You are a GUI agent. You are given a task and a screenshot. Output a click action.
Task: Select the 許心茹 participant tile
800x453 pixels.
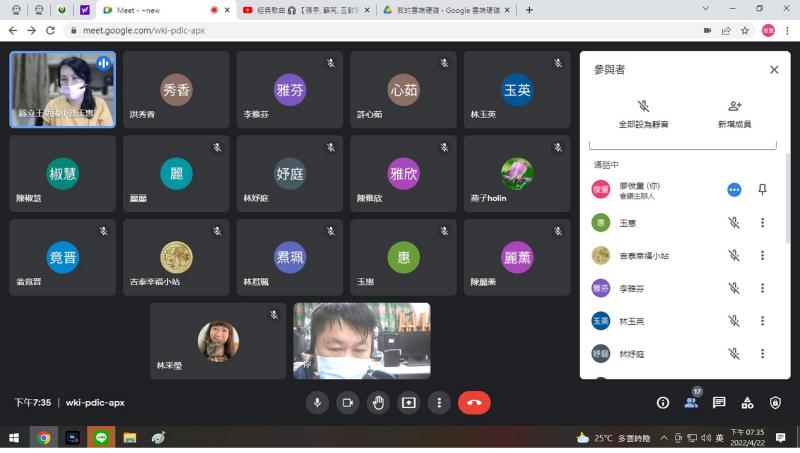coord(403,89)
